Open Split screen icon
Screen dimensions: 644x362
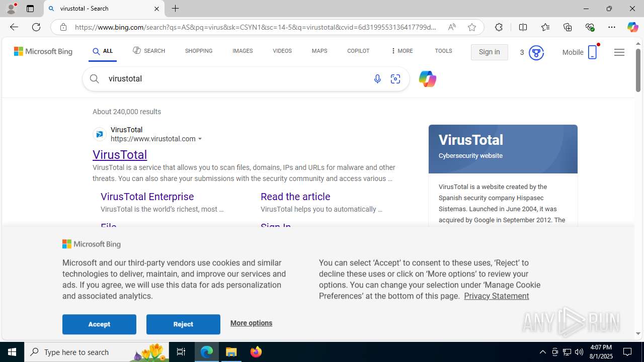tap(523, 27)
